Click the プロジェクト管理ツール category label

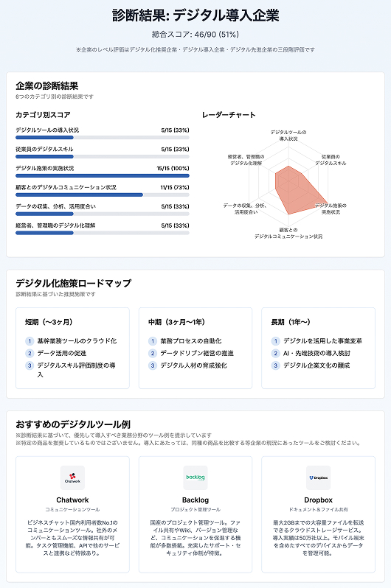[x=195, y=510]
